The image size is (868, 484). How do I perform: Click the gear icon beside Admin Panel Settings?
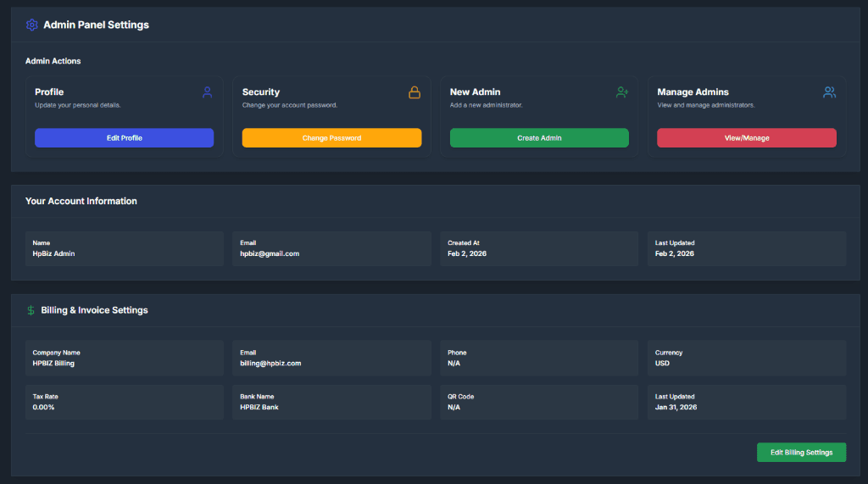point(31,25)
